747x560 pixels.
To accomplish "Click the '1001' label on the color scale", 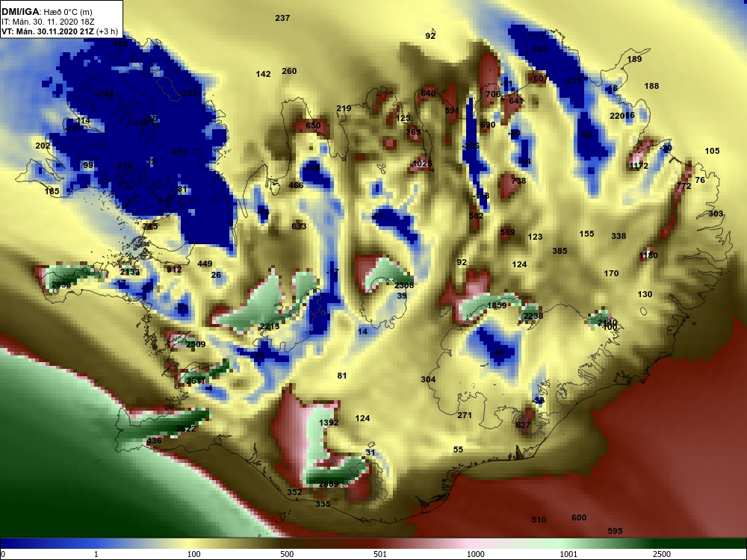I will point(568,554).
